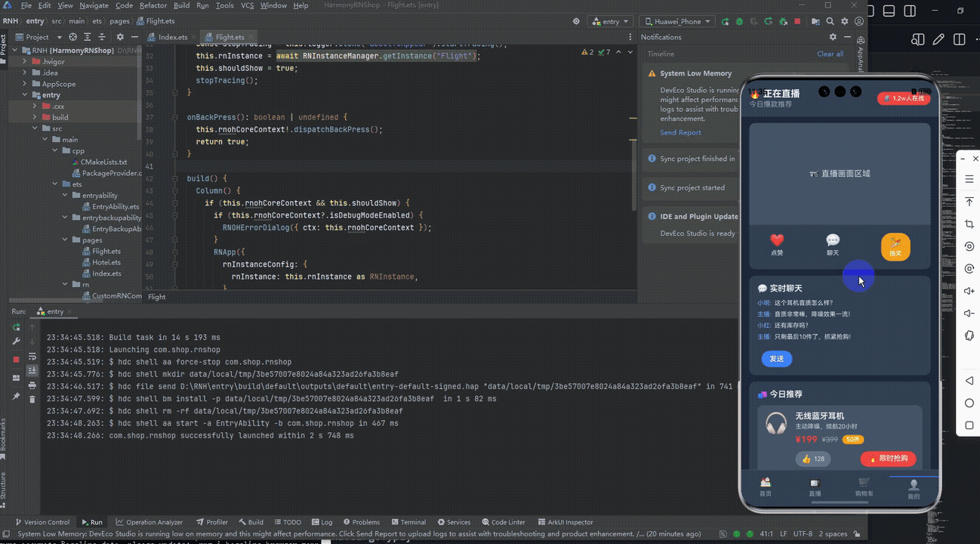Click emulator recent apps square button
This screenshot has height=544, width=980.
(969, 425)
